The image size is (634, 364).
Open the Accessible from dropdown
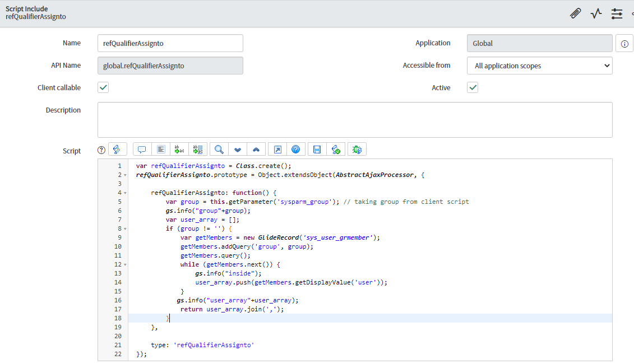539,66
